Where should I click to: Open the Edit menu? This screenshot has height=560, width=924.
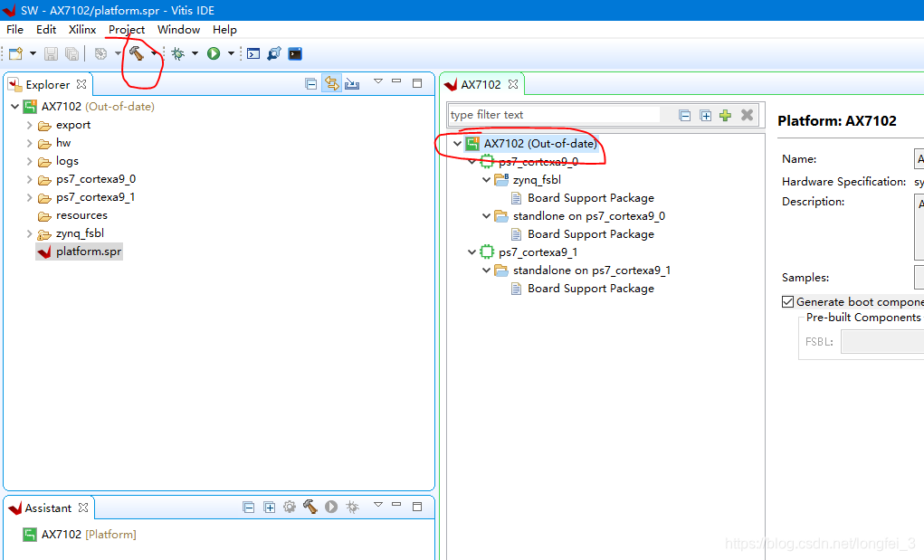pos(46,30)
